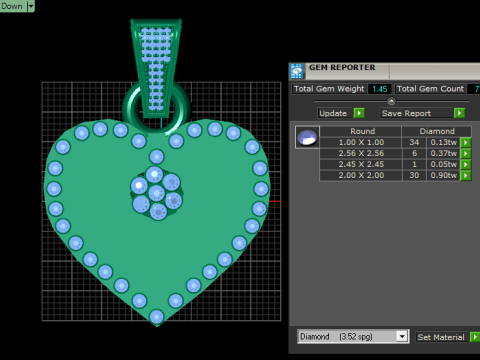Viewport: 480px width, 360px height.
Task: Select the 2.56 X 2.56 size cell
Action: coord(361,153)
